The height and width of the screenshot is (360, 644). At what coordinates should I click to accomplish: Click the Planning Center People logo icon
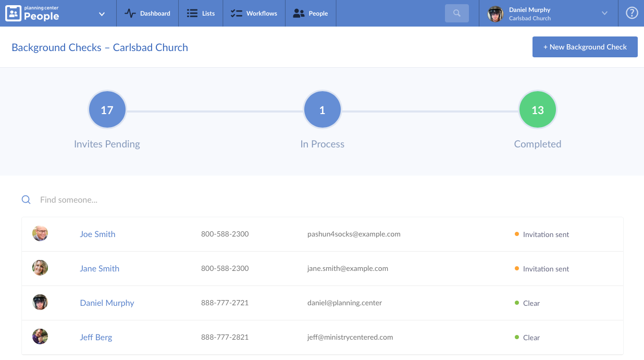click(14, 13)
